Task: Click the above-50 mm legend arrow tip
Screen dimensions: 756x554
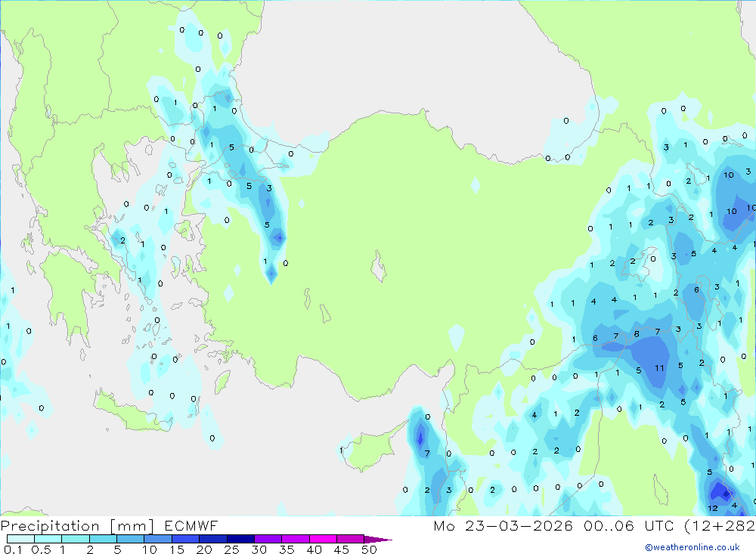Action: (378, 540)
